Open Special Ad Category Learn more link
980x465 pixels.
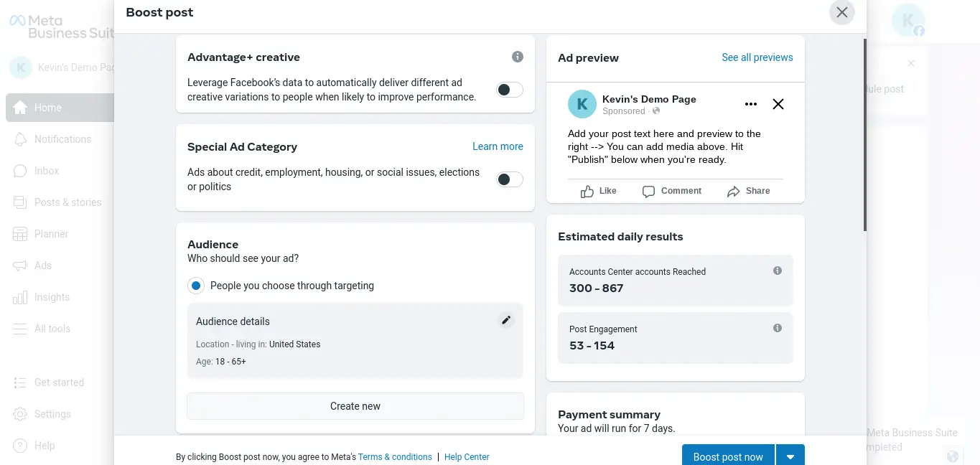498,146
